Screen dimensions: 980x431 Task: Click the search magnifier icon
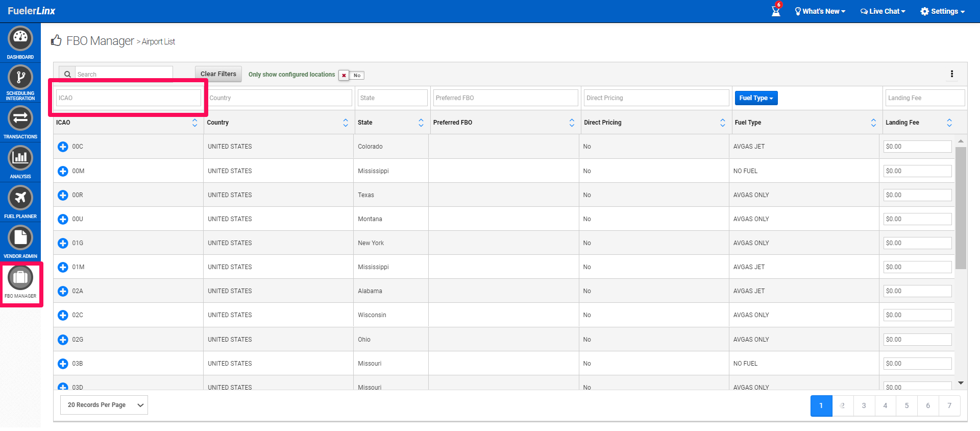click(67, 74)
